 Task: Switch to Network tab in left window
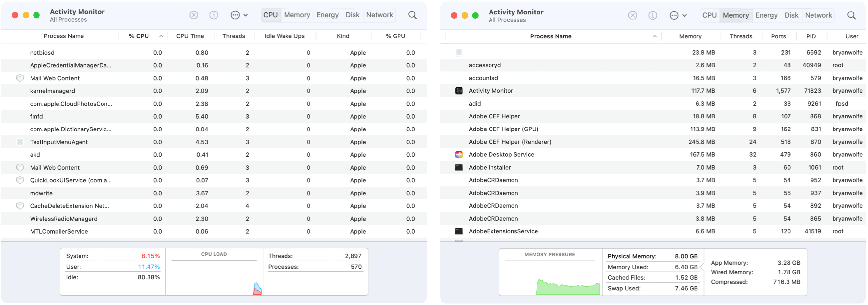click(x=379, y=15)
